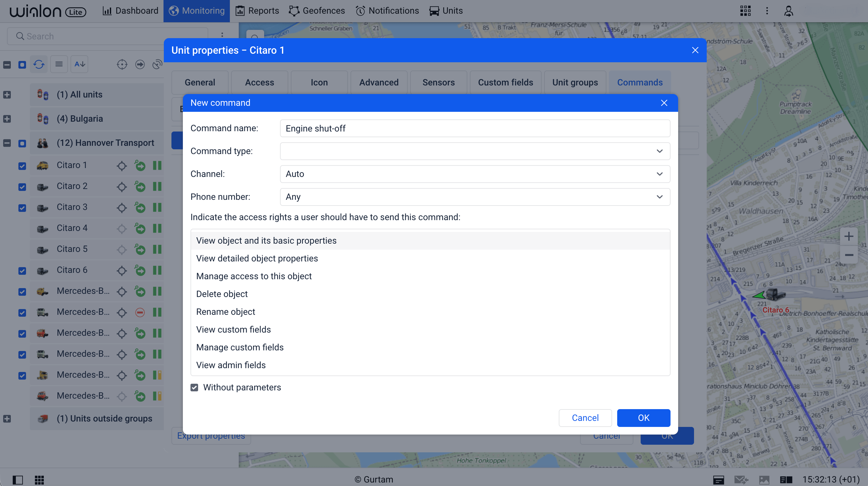Toggle the Citaro 3 unit checkbox
868x486 pixels.
point(22,208)
